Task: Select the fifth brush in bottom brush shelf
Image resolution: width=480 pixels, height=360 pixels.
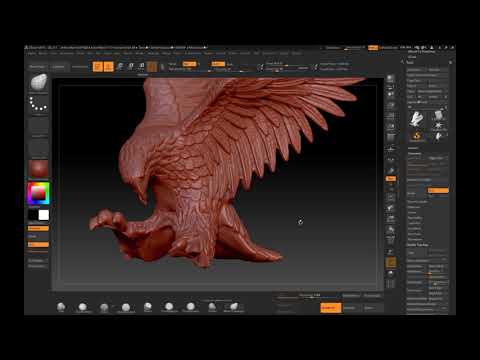Action: coord(148,306)
